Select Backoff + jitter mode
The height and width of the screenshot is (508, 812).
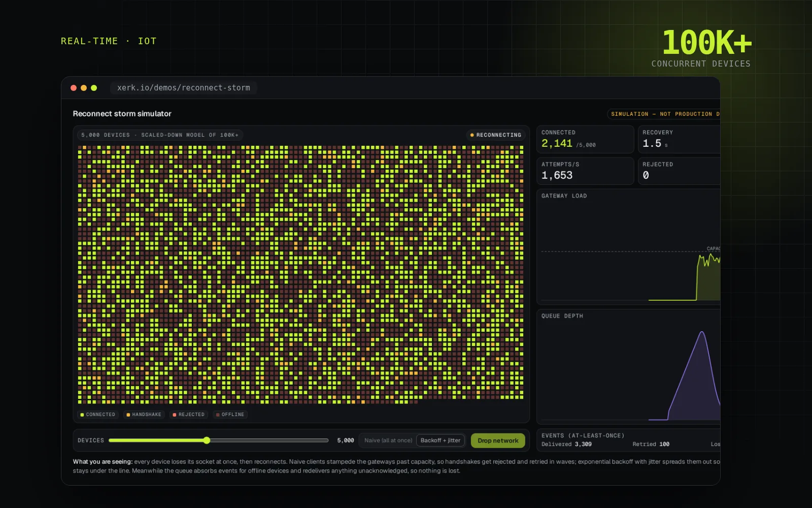(x=441, y=440)
